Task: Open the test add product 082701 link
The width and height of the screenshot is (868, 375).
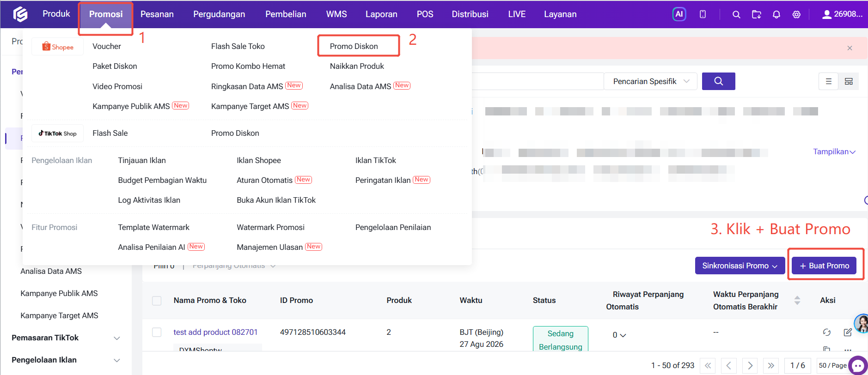Action: click(x=215, y=332)
